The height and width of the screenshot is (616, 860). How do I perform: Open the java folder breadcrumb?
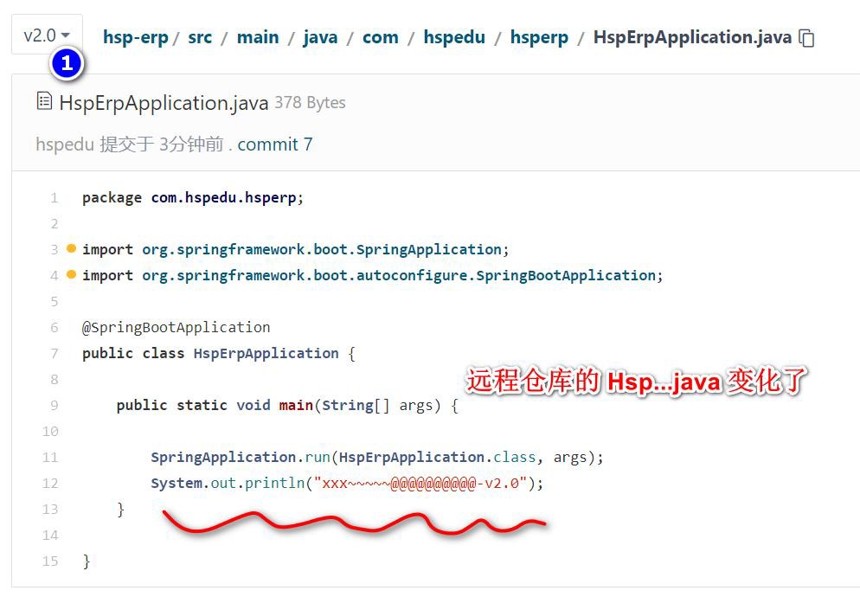(x=320, y=37)
